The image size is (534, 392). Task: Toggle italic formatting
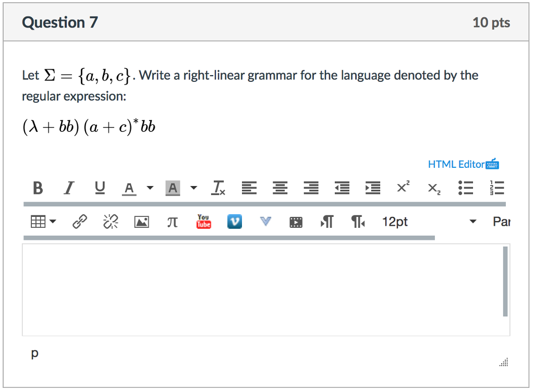click(68, 188)
